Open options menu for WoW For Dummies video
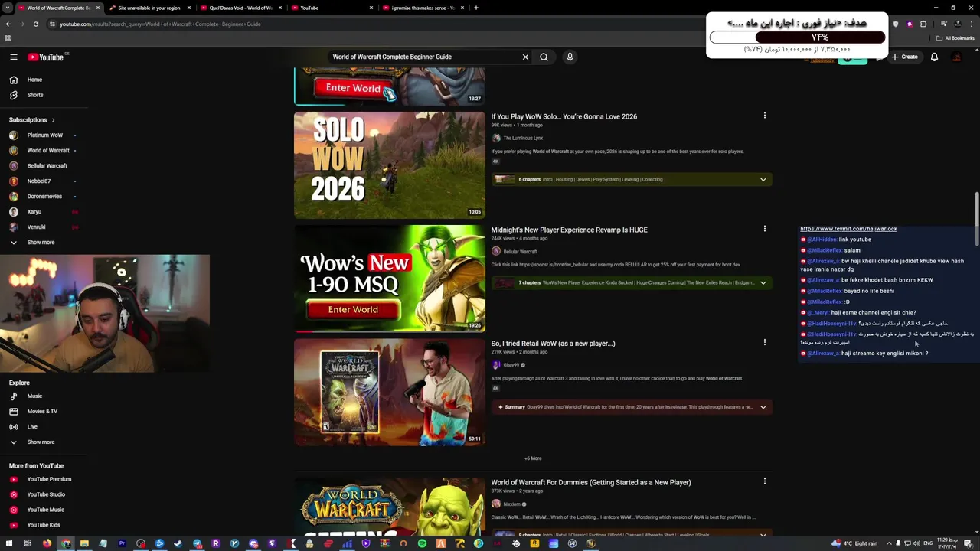This screenshot has width=980, height=551. click(x=764, y=481)
